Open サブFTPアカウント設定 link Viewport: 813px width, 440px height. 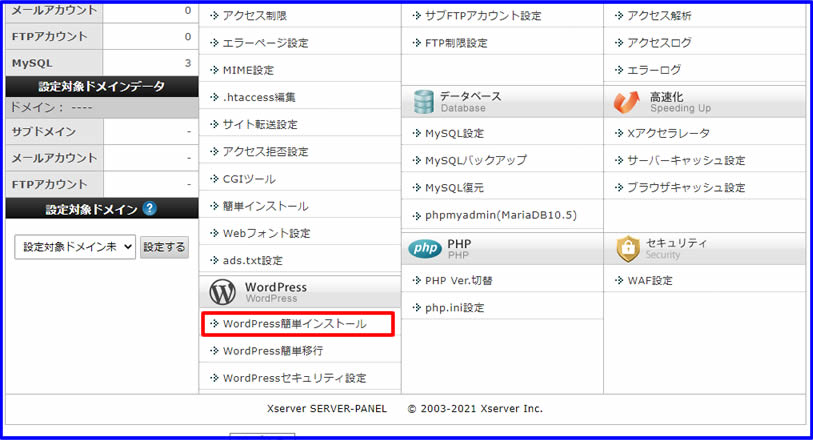[483, 16]
